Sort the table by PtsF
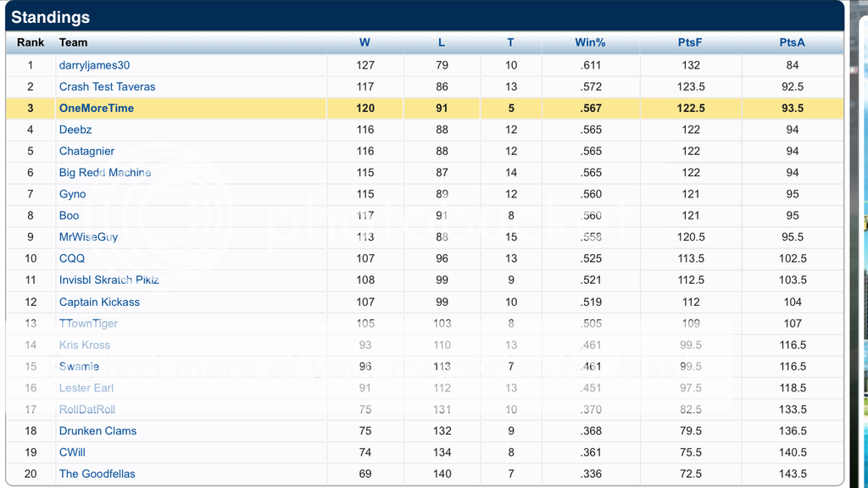Viewport: 868px width, 488px height. click(690, 42)
